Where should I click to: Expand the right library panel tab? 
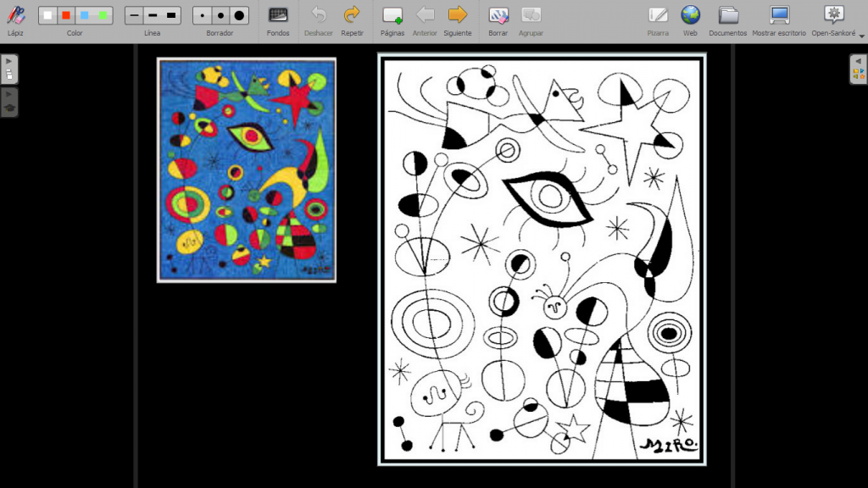point(859,69)
